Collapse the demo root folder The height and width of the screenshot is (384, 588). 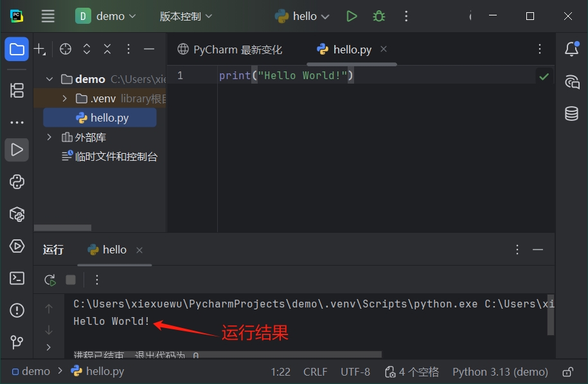tap(49, 79)
